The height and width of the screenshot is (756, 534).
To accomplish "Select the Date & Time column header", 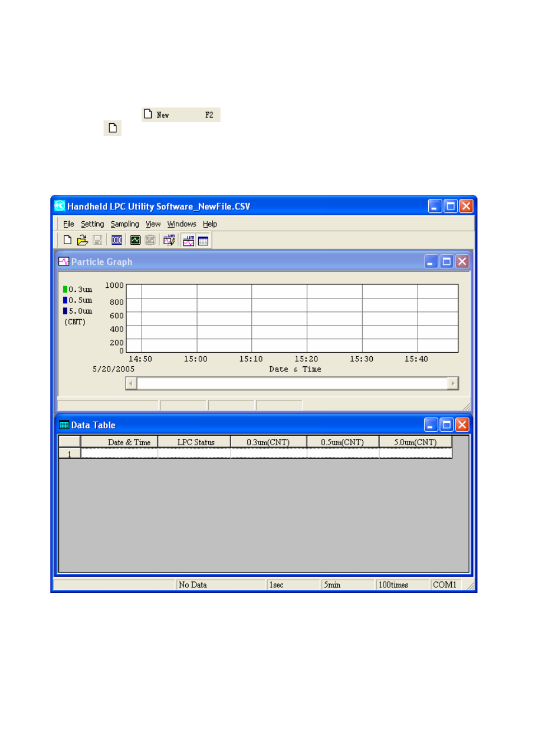I will [119, 442].
